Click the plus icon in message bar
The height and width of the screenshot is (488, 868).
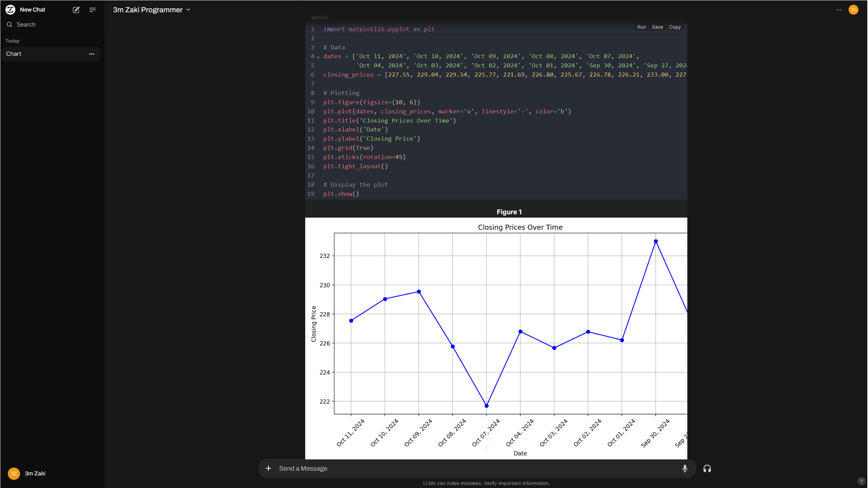(x=268, y=468)
